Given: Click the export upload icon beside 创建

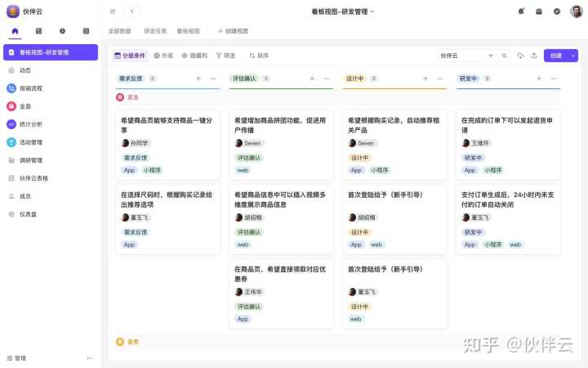Looking at the screenshot, I should [x=534, y=56].
